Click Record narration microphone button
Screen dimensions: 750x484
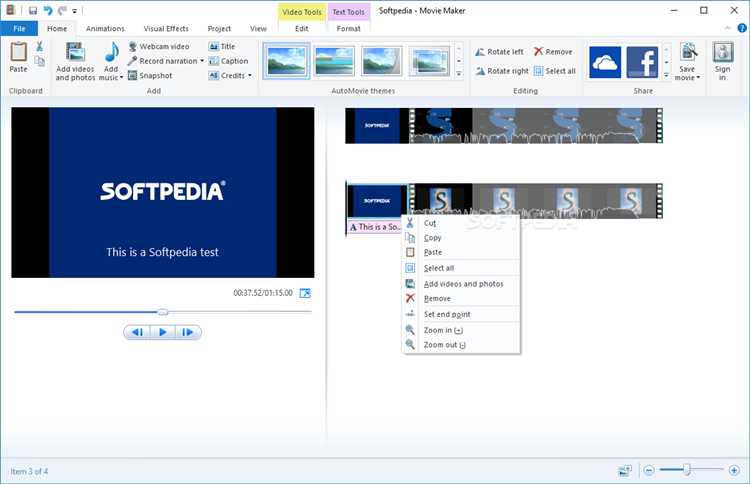coord(162,61)
